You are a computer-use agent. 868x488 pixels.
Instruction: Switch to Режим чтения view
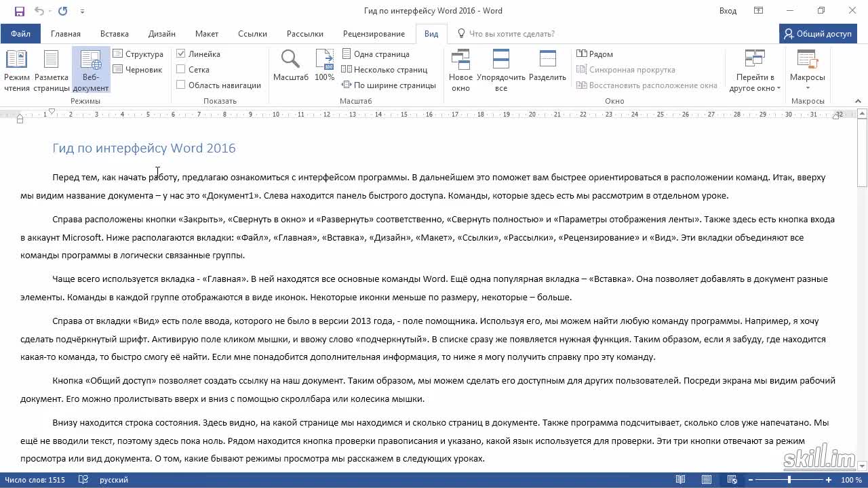pyautogui.click(x=17, y=70)
